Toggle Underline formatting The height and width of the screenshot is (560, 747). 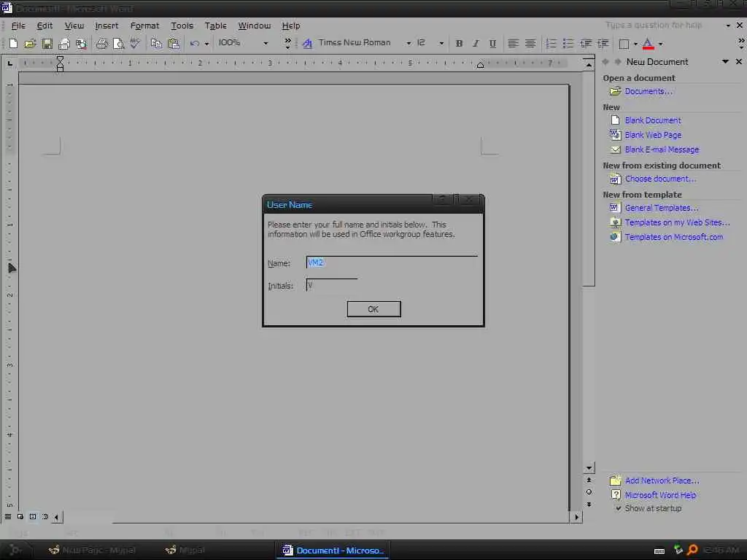(x=492, y=44)
